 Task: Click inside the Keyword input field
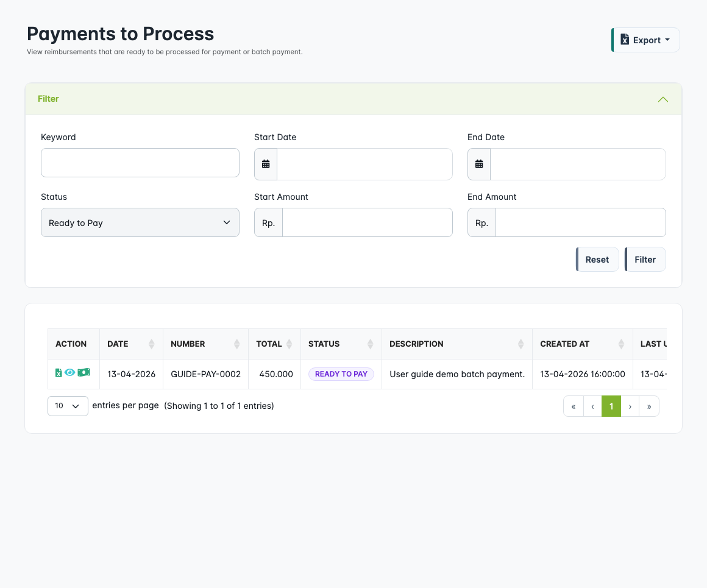click(140, 163)
